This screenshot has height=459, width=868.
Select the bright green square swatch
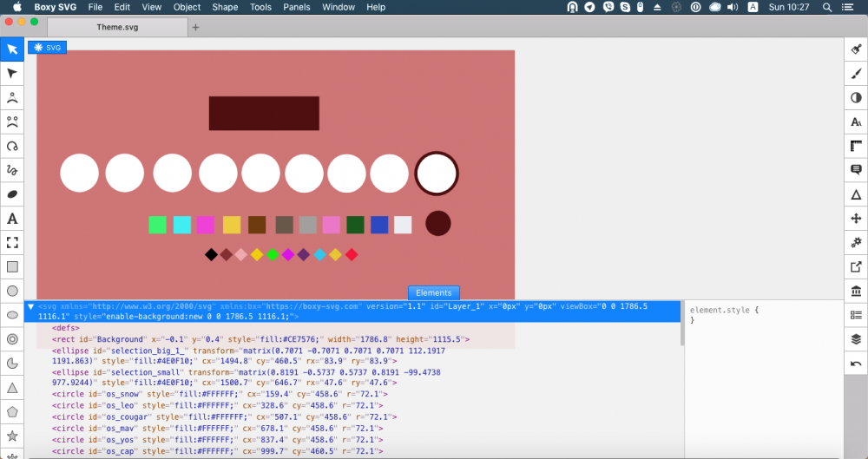157,225
